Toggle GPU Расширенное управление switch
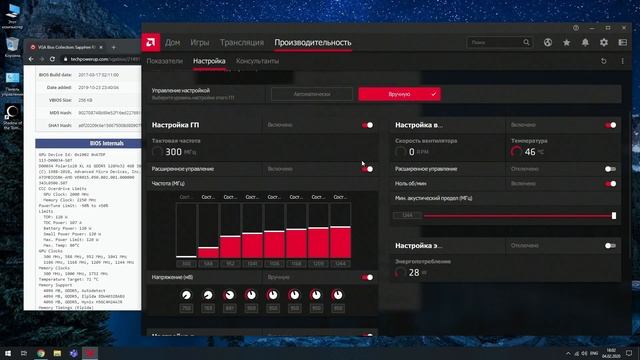The height and width of the screenshot is (360, 640). tap(367, 169)
